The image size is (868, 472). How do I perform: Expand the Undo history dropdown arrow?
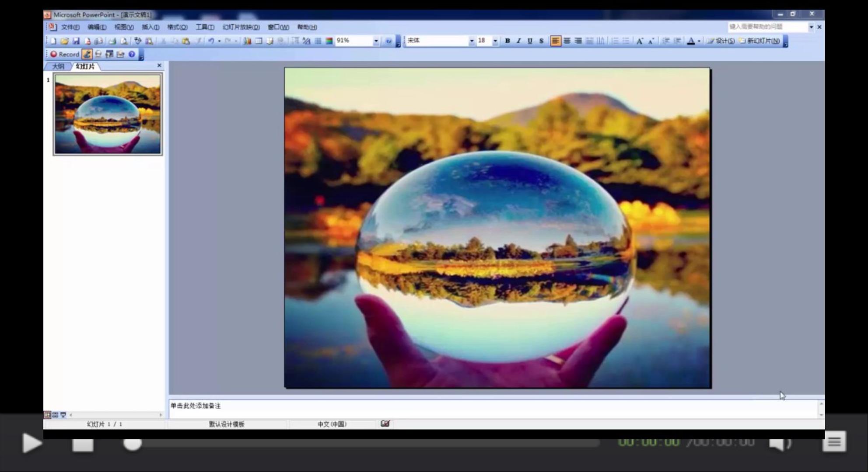pos(219,41)
